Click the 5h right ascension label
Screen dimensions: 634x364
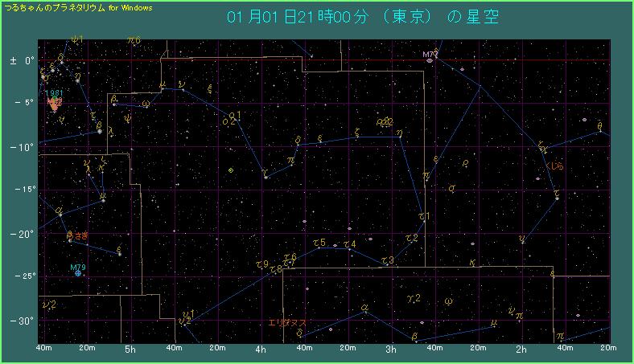[x=130, y=350]
